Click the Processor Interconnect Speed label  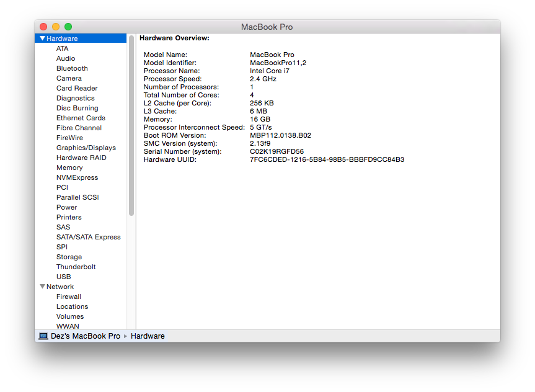click(194, 127)
